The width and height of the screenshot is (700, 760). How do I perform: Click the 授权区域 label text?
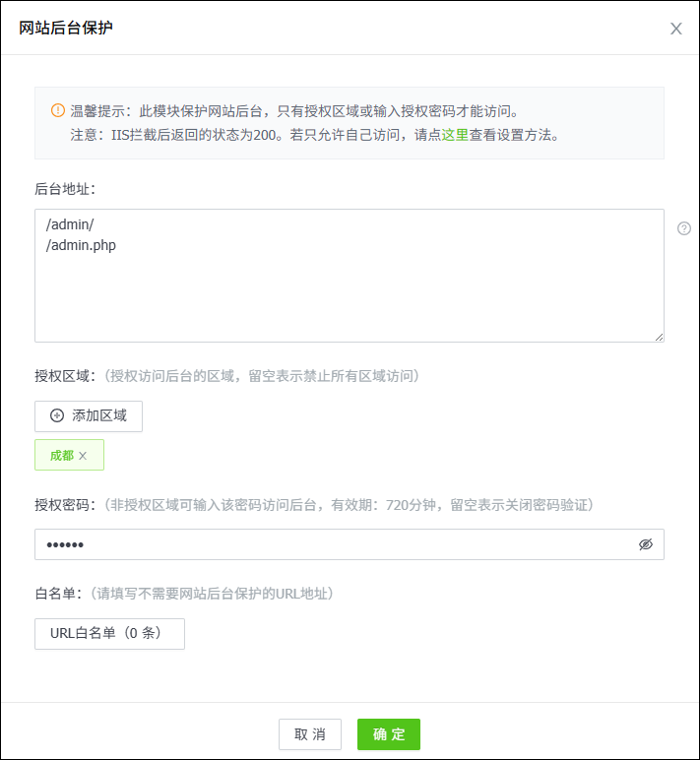coord(63,376)
